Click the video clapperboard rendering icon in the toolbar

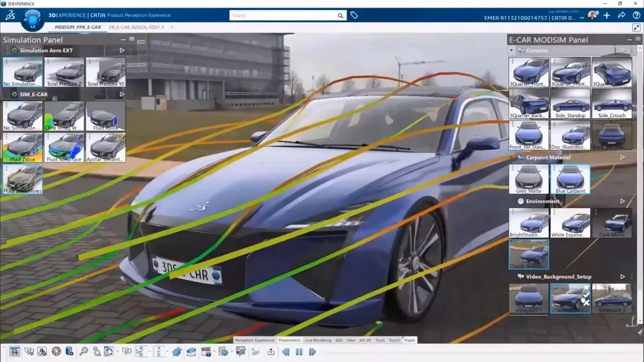pos(206,351)
